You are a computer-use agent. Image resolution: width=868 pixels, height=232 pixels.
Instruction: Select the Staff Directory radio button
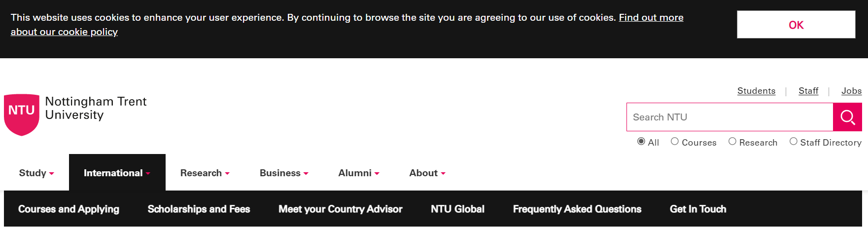(794, 142)
